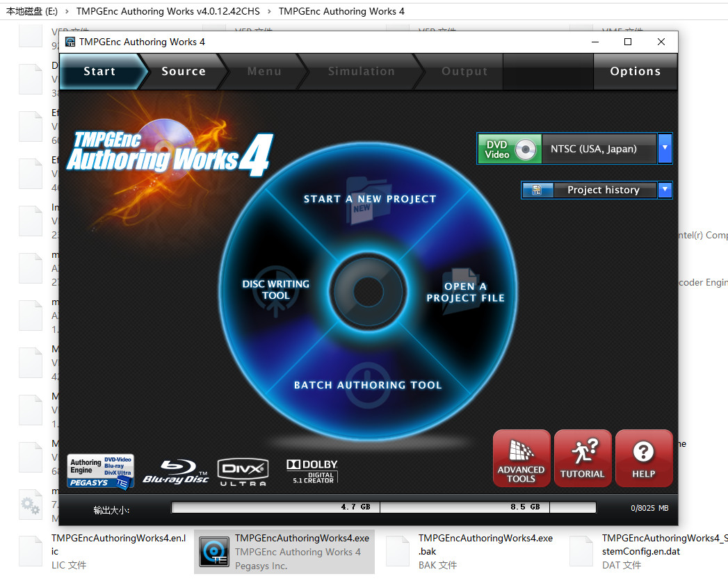Click the DVD Video format icon
Image resolution: width=728 pixels, height=581 pixels.
pos(509,149)
